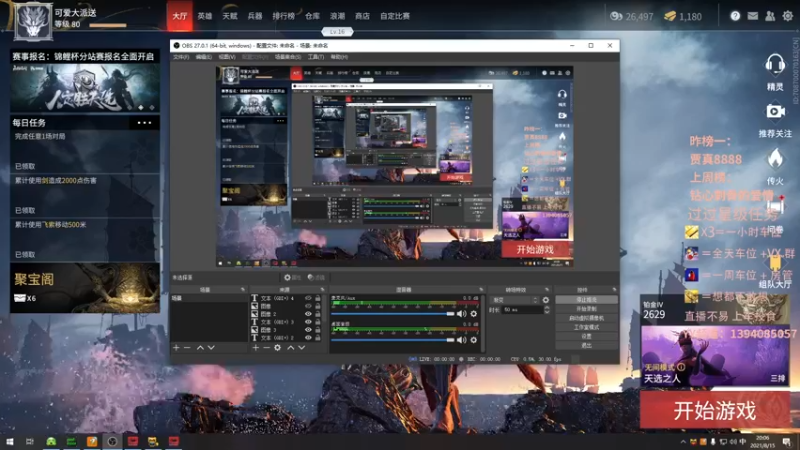Open 设置 button in OBS controls panel
The height and width of the screenshot is (450, 800).
click(586, 337)
